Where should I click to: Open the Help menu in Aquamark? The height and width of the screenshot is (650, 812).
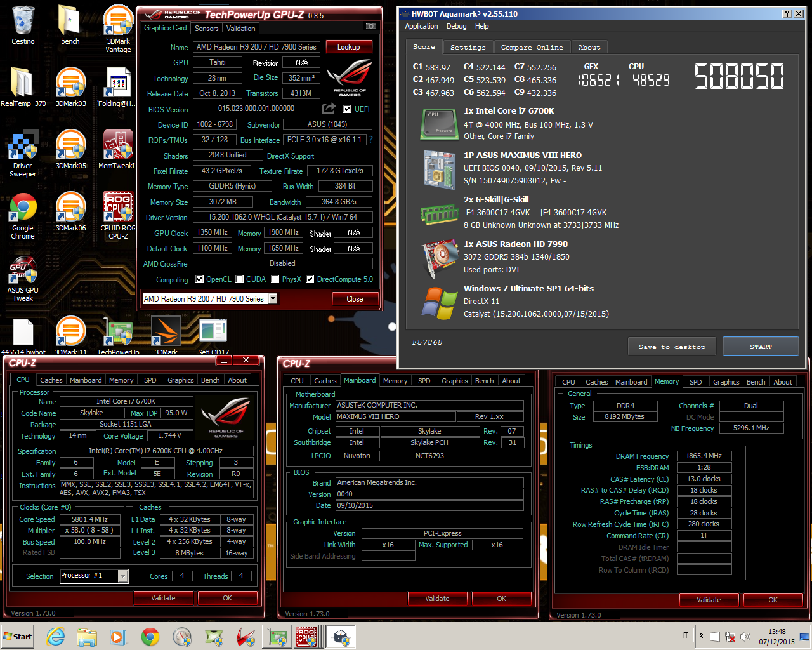482,26
